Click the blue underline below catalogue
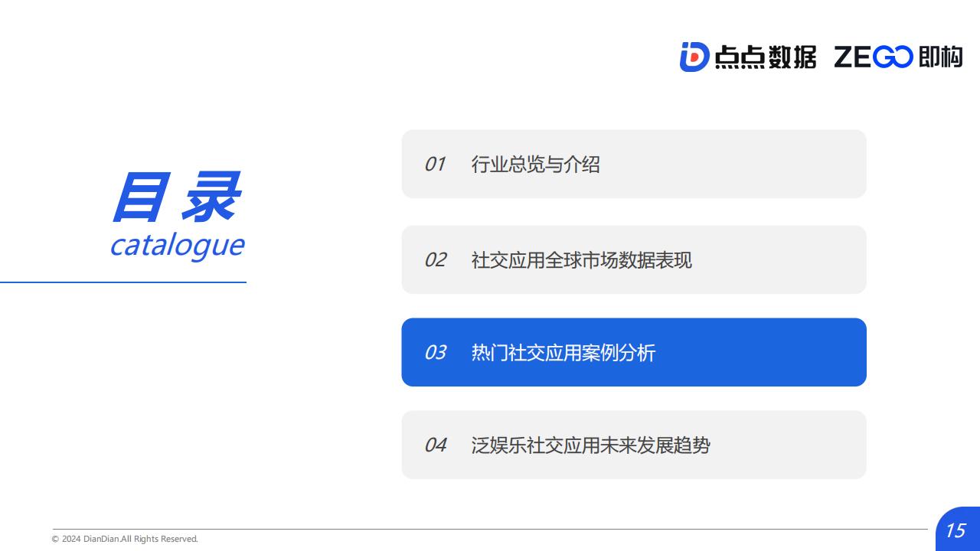This screenshot has height=551, width=980. pos(123,282)
